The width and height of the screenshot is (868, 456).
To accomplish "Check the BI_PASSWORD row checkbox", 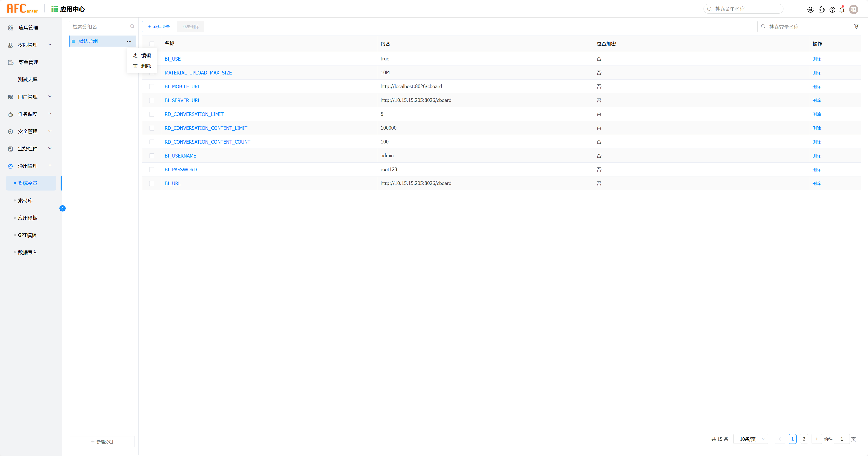I will point(152,170).
